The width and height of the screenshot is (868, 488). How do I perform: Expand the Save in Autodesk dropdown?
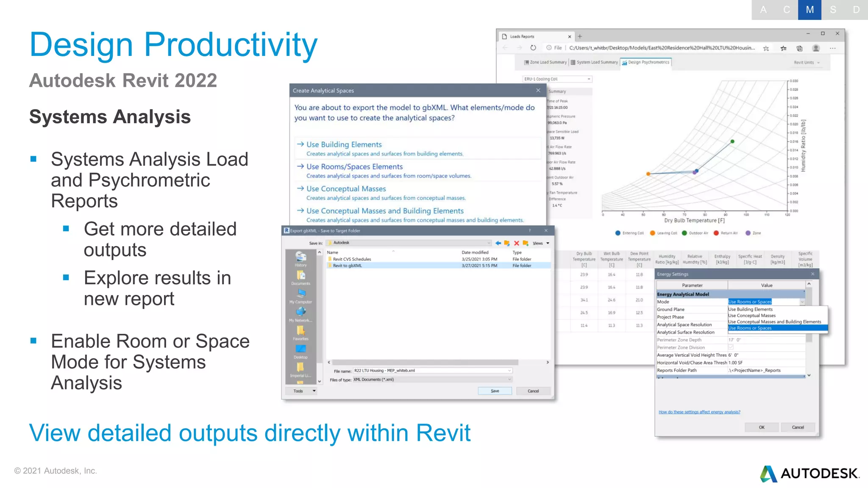489,243
